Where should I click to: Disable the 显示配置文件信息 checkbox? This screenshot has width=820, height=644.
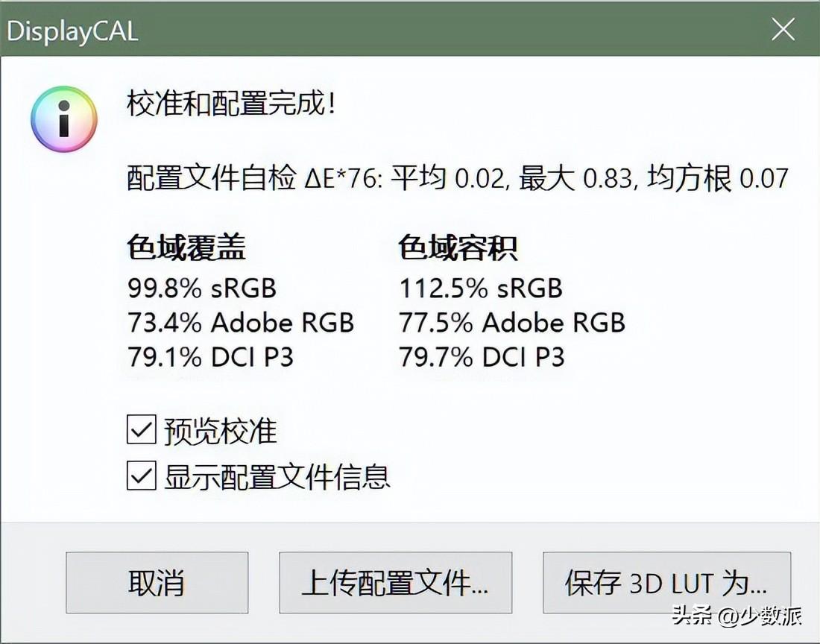click(141, 475)
